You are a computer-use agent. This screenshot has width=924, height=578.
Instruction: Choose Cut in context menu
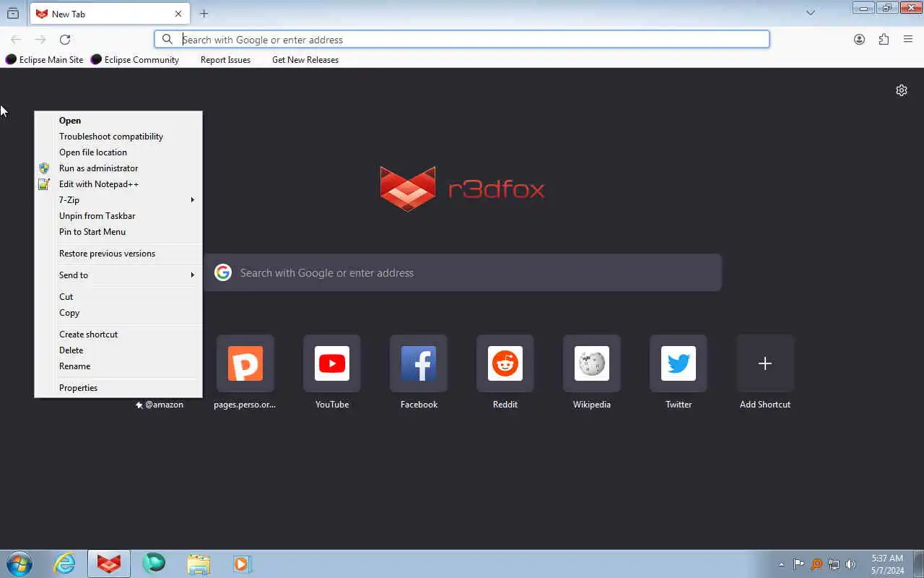[118, 297]
